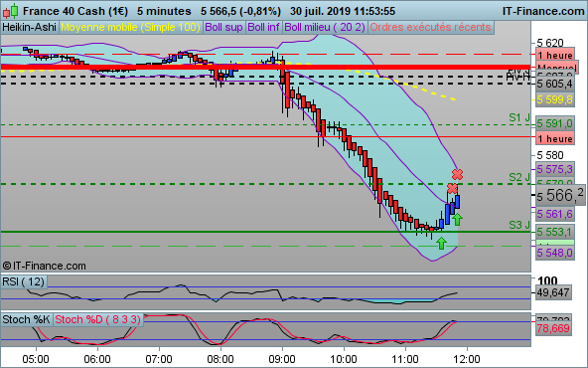Click the France 40 Cash (1€) instrument title

coord(75,11)
